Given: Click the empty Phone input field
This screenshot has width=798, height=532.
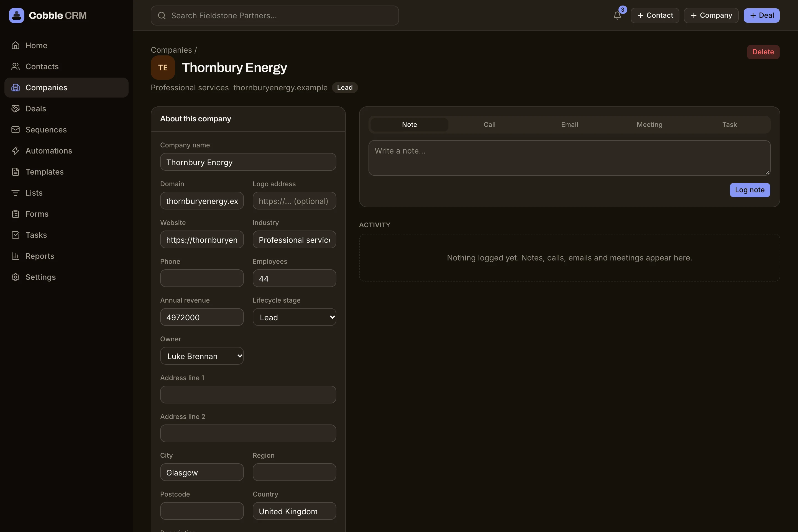Looking at the screenshot, I should pyautogui.click(x=202, y=278).
